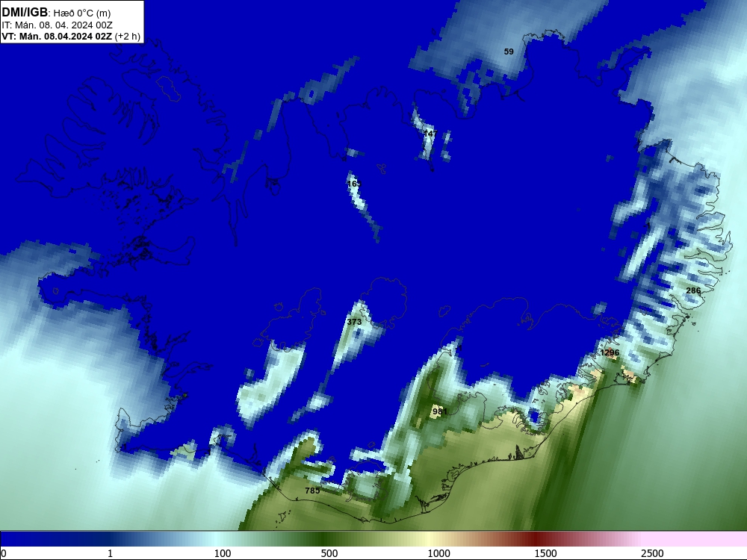Click the map value label 147
The image size is (747, 560).
(430, 134)
